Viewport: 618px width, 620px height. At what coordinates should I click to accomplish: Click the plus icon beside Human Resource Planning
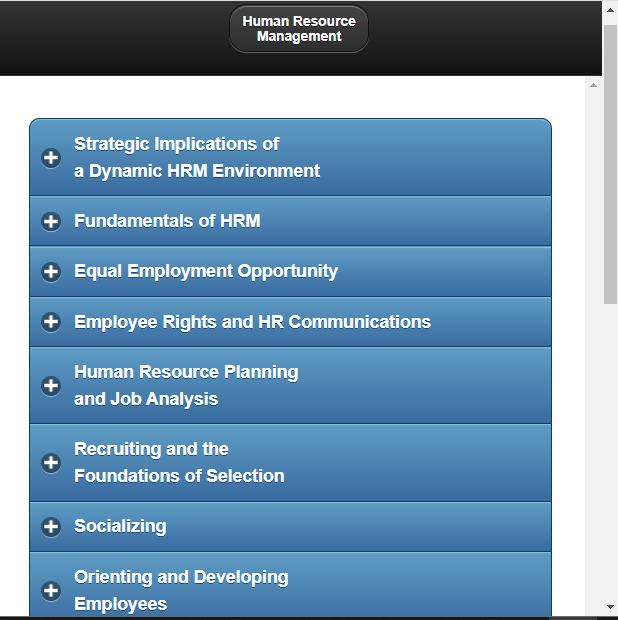pyautogui.click(x=51, y=386)
